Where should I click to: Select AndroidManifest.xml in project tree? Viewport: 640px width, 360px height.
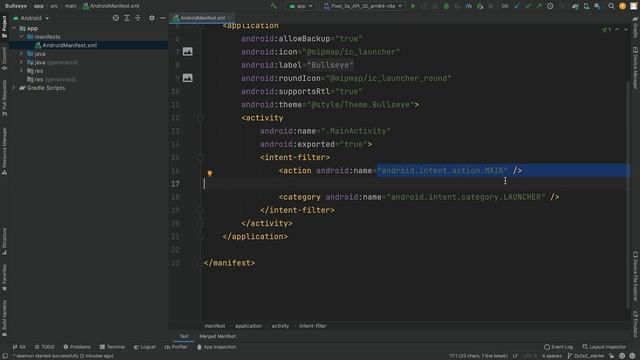coord(69,45)
